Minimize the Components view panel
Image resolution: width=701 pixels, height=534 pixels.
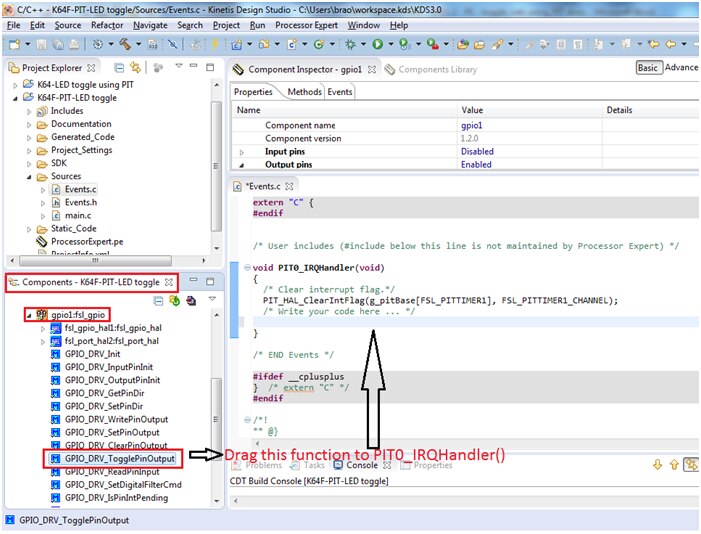(x=194, y=280)
